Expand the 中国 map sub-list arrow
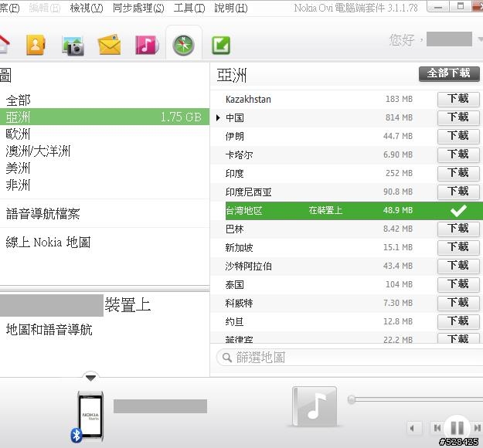The height and width of the screenshot is (448, 483). coord(218,117)
